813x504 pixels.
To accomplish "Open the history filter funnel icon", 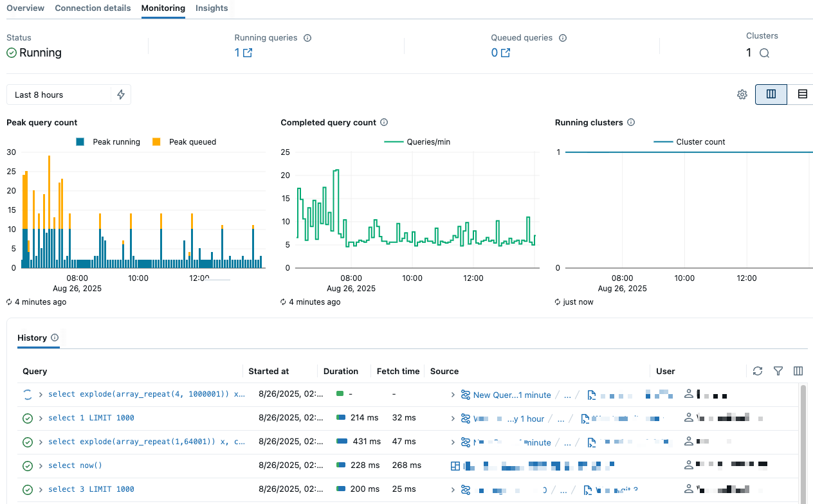I will pyautogui.click(x=778, y=371).
